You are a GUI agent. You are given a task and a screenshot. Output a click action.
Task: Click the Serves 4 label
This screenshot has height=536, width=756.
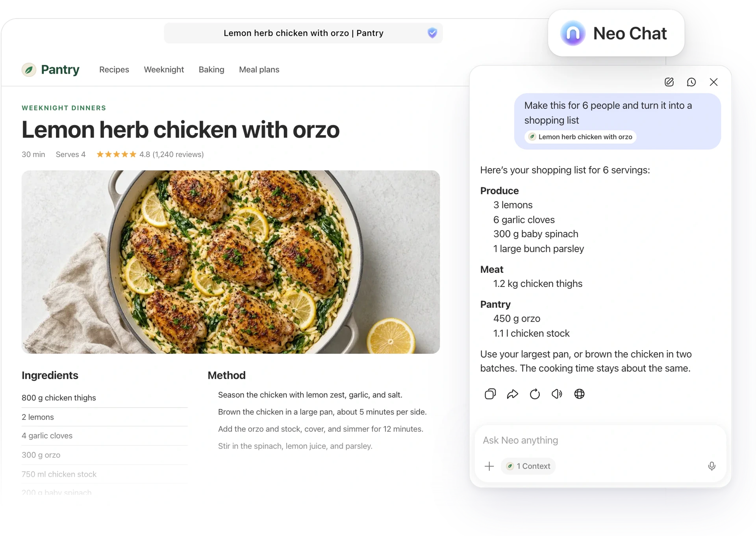coord(70,154)
